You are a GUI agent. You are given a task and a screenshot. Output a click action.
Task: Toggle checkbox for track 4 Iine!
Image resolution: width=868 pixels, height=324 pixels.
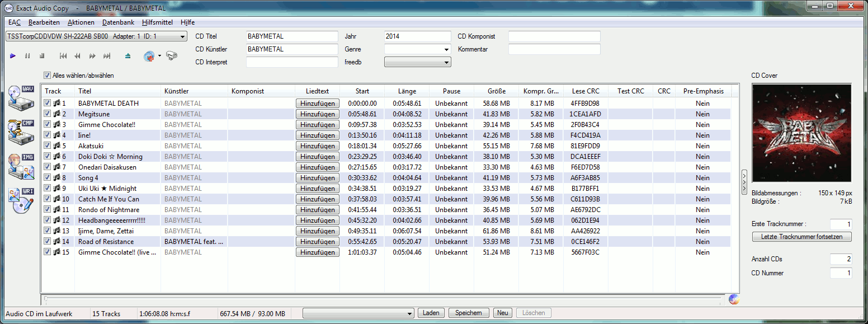coord(48,135)
